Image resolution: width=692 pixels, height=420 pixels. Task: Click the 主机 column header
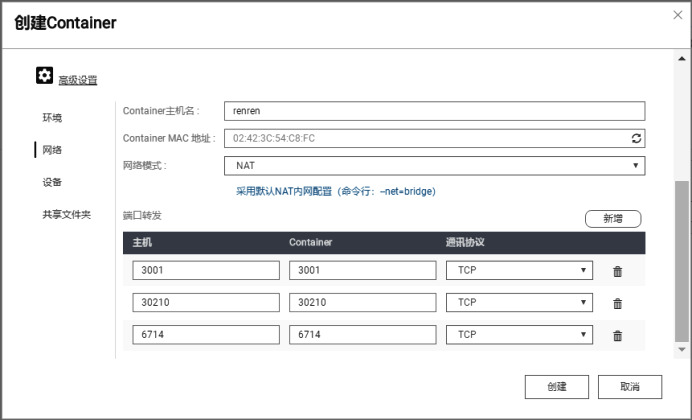142,242
